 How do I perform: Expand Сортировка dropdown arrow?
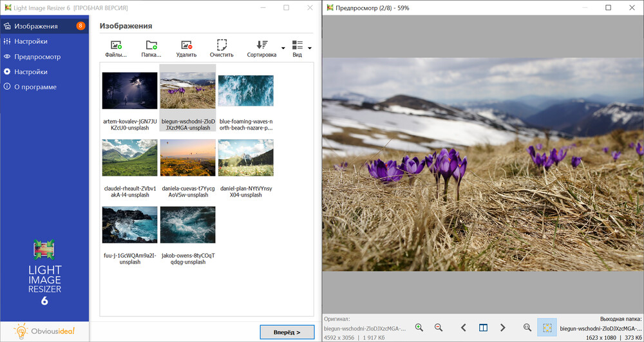pos(283,48)
